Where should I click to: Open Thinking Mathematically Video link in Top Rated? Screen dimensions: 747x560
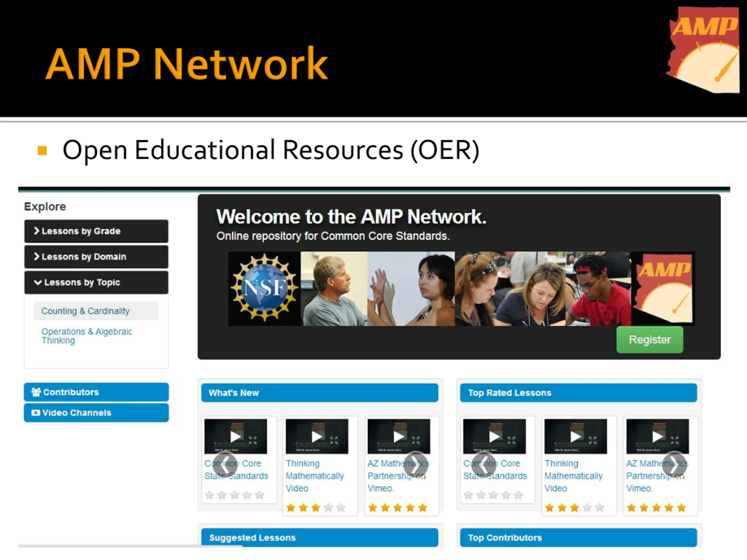573,476
